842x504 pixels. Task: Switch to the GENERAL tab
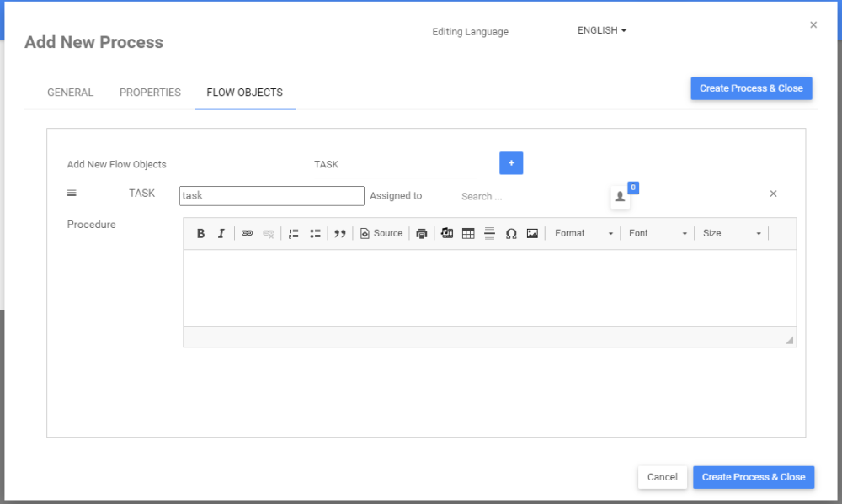click(x=71, y=93)
